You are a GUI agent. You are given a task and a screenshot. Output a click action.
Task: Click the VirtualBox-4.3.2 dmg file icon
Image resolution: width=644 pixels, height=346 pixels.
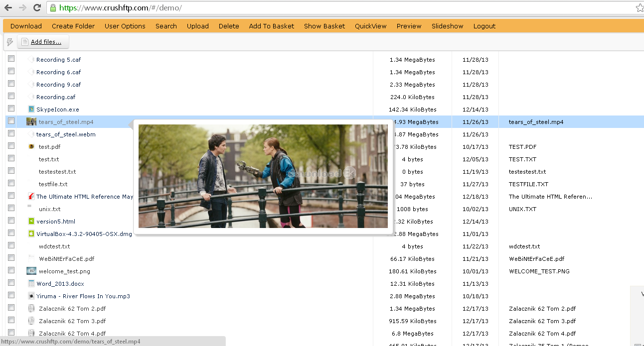(31, 234)
